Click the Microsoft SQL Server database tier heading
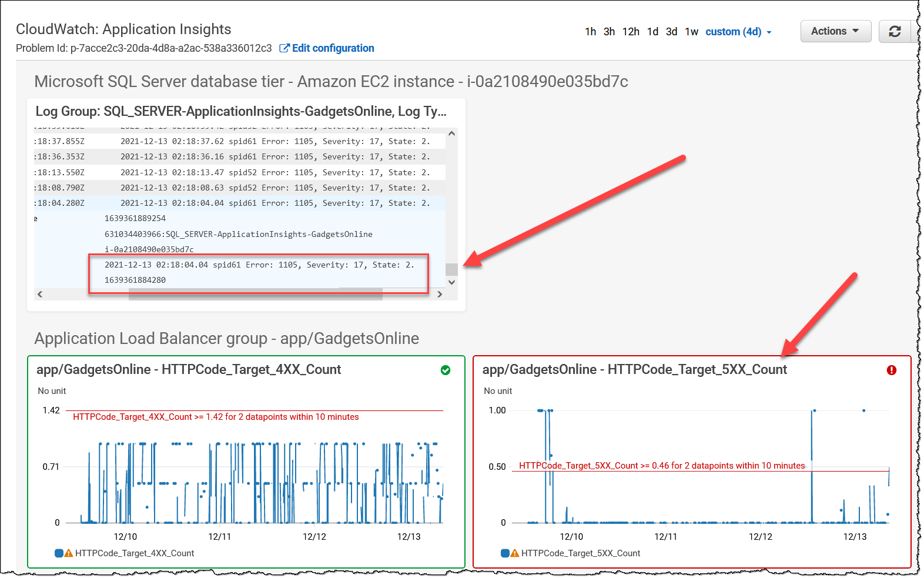924x578 pixels. [331, 81]
